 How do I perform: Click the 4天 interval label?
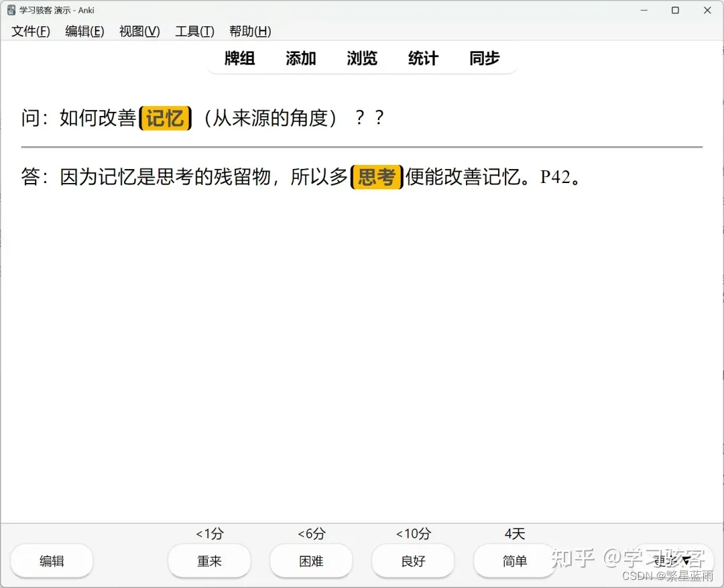click(515, 534)
